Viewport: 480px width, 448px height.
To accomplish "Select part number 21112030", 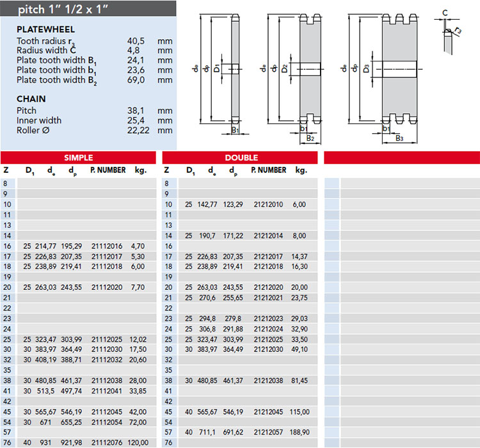I will tap(107, 349).
